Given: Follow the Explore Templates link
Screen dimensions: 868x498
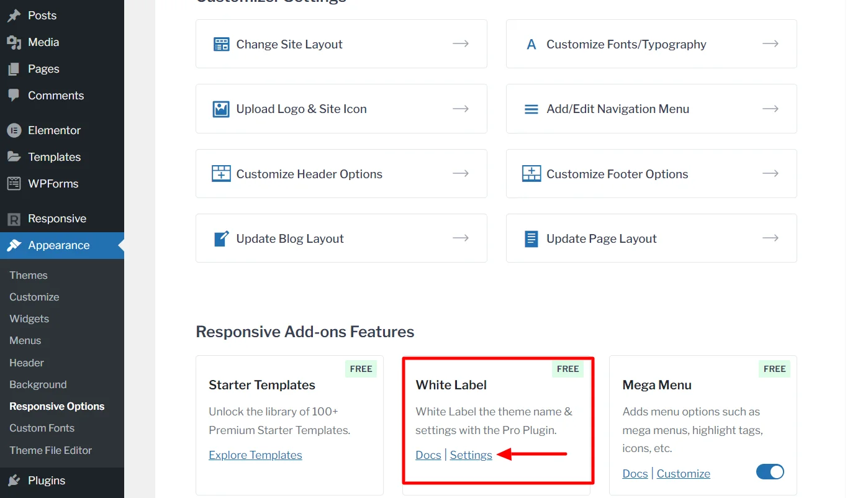Looking at the screenshot, I should [255, 455].
